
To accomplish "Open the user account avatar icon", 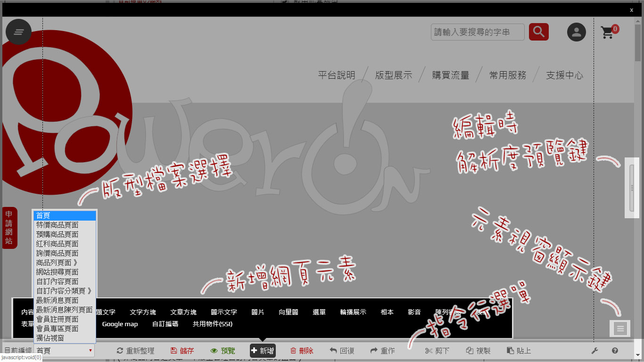I will point(576,32).
